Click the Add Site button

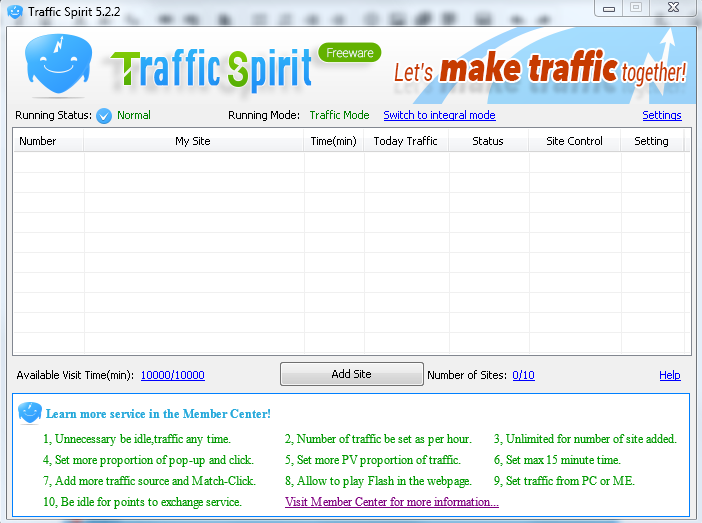[351, 374]
